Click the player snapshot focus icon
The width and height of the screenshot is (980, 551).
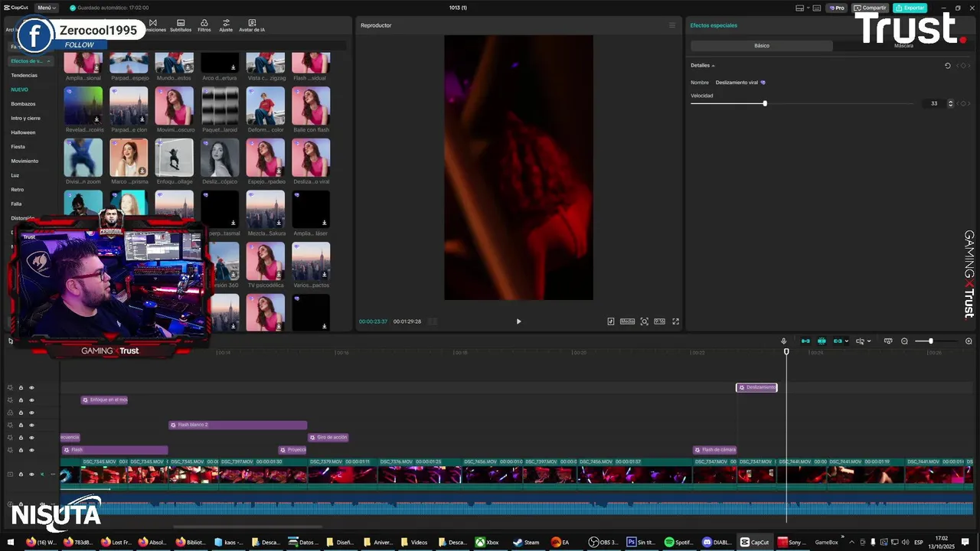[644, 321]
